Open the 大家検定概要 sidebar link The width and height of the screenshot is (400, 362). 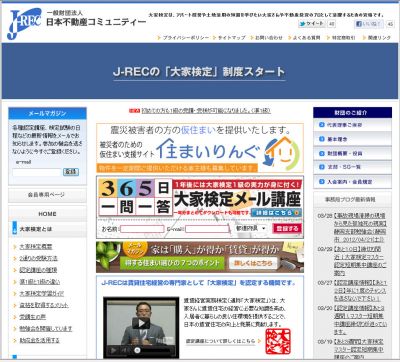[x=36, y=247]
